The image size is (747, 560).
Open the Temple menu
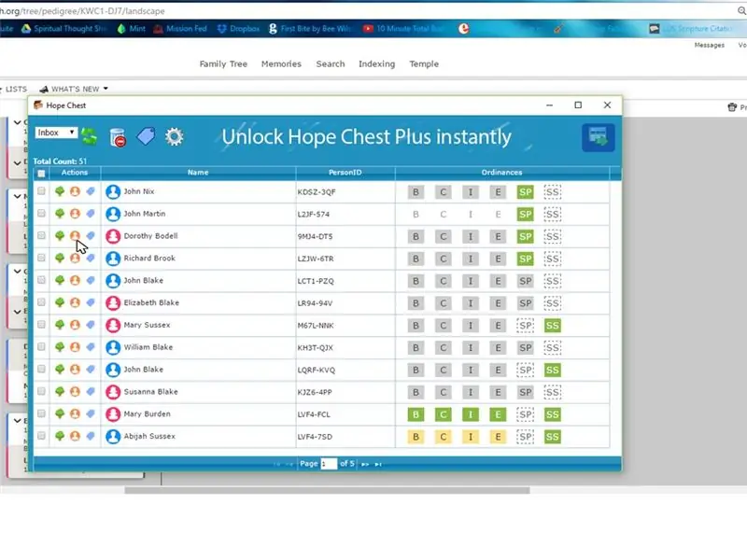pos(424,63)
